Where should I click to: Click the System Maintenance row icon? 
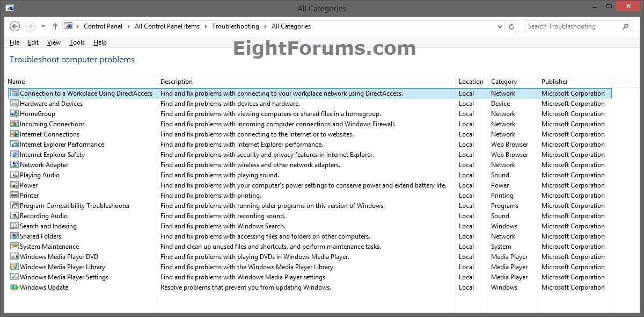pyautogui.click(x=14, y=247)
